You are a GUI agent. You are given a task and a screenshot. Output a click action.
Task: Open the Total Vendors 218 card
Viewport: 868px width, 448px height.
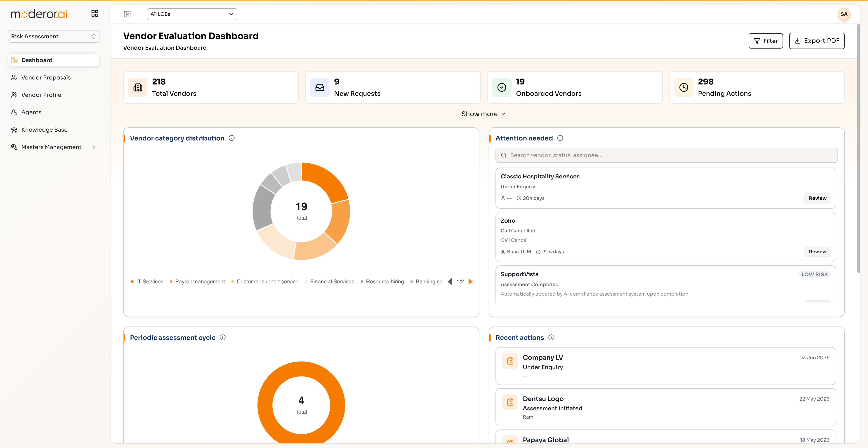(211, 88)
